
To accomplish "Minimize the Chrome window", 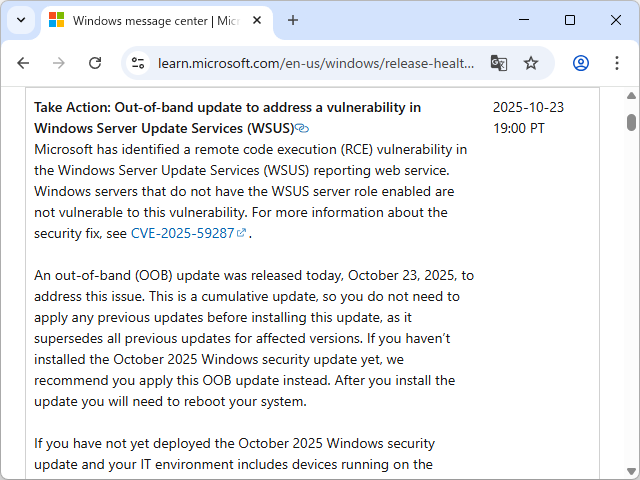I will pos(524,20).
